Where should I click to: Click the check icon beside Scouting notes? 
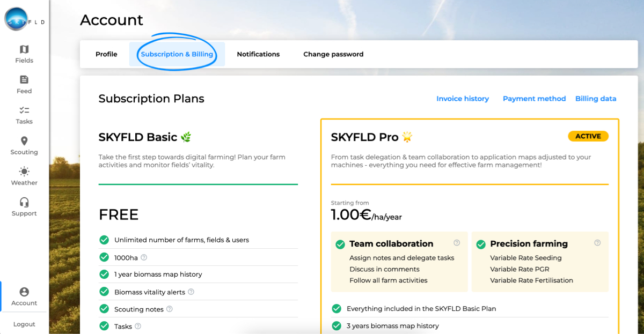[104, 309]
